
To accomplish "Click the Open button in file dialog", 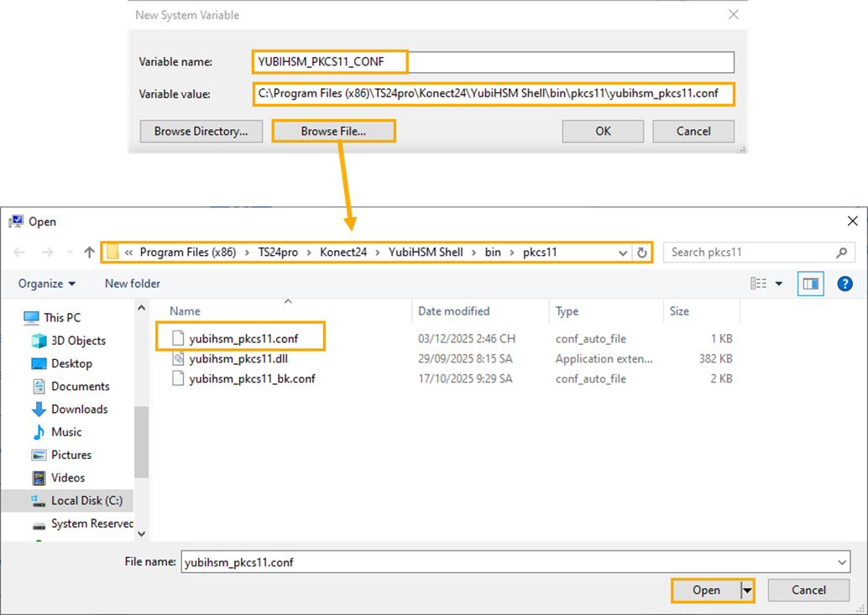I will pos(706,590).
